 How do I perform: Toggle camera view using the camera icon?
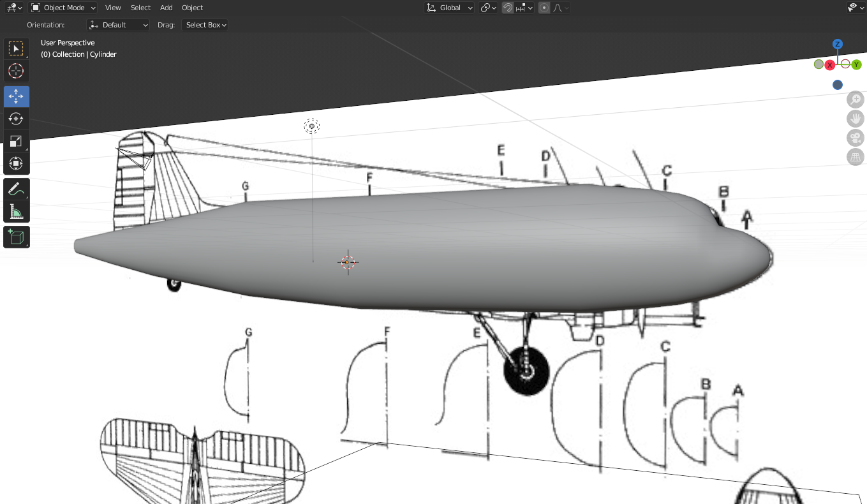click(x=855, y=138)
